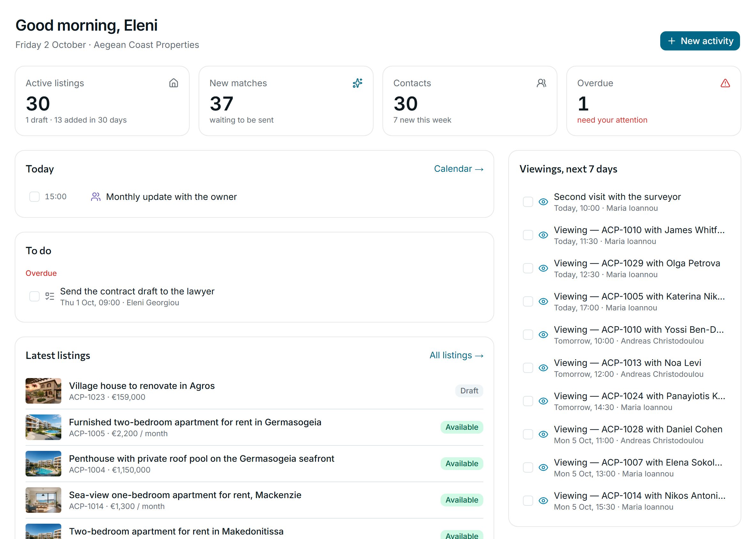
Task: Open Furnished two-bedroom apartment in Germasogeia title
Action: (195, 422)
